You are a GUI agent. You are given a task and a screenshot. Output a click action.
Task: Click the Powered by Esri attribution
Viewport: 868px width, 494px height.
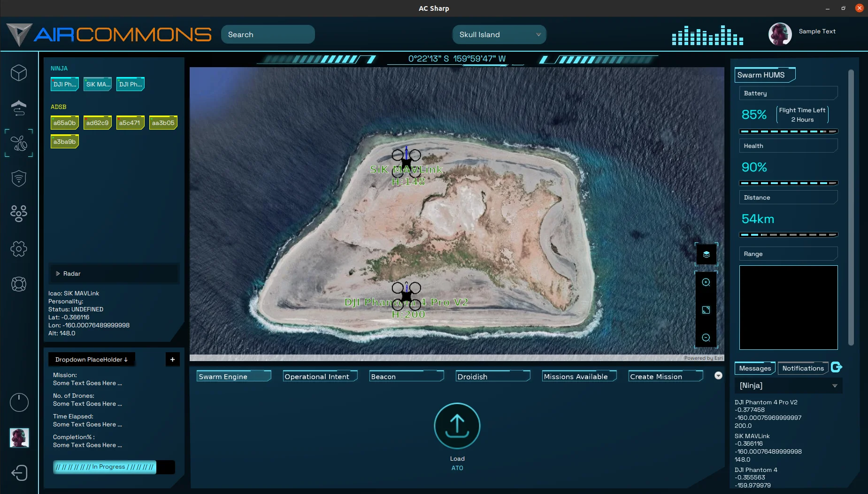tap(703, 358)
